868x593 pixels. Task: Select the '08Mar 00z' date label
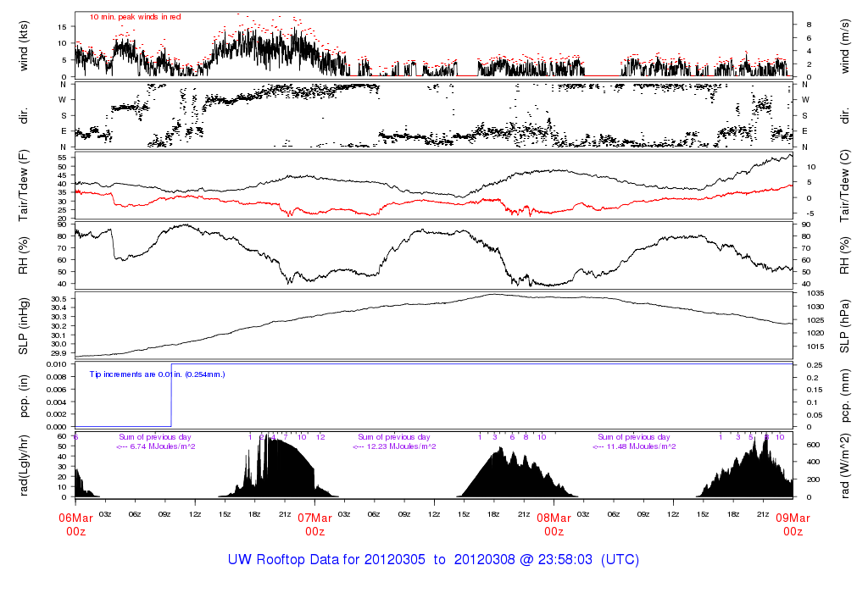pyautogui.click(x=554, y=524)
